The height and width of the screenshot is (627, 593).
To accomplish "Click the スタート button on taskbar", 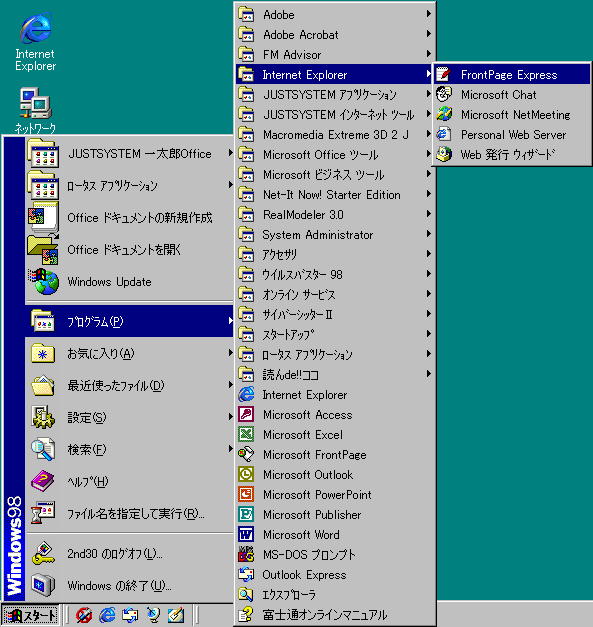I will pyautogui.click(x=30, y=615).
